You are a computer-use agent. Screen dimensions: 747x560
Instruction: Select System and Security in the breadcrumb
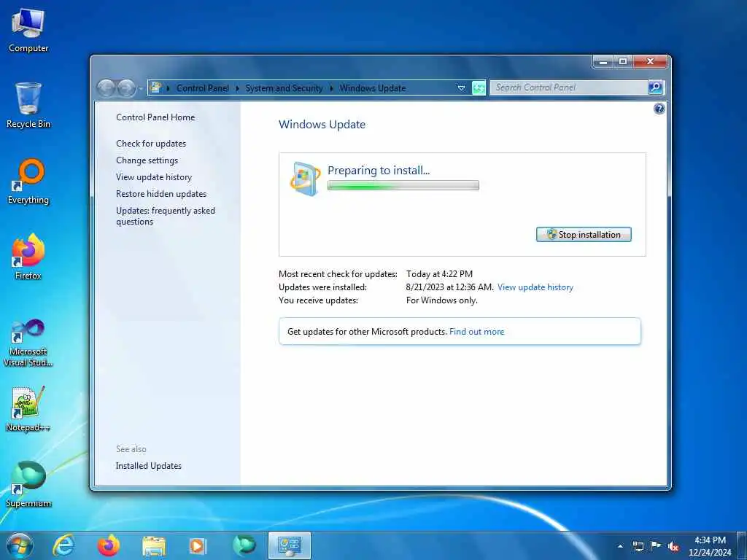click(284, 88)
